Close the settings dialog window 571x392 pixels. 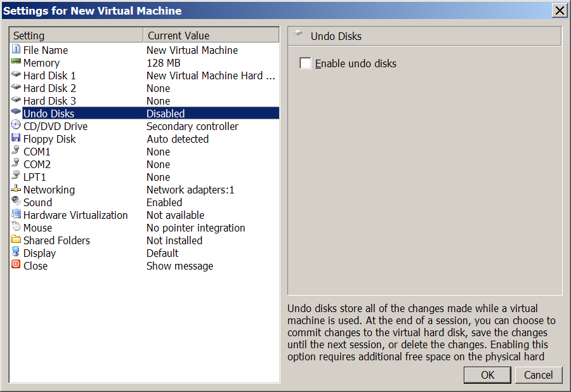tap(560, 10)
